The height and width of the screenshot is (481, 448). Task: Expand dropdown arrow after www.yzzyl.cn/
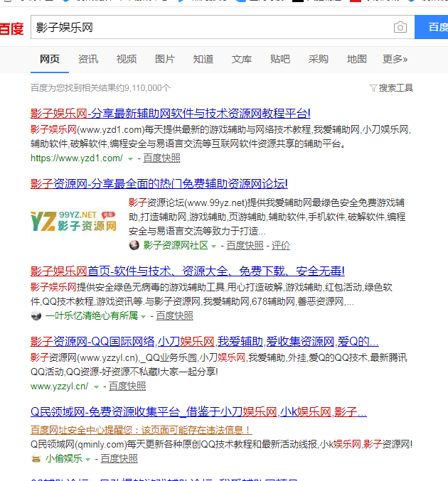(x=96, y=387)
